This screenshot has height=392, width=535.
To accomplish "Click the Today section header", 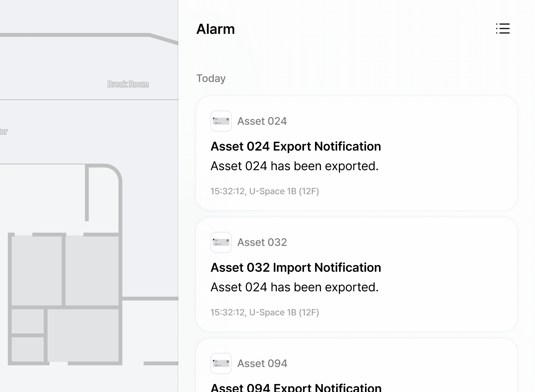I will click(211, 78).
